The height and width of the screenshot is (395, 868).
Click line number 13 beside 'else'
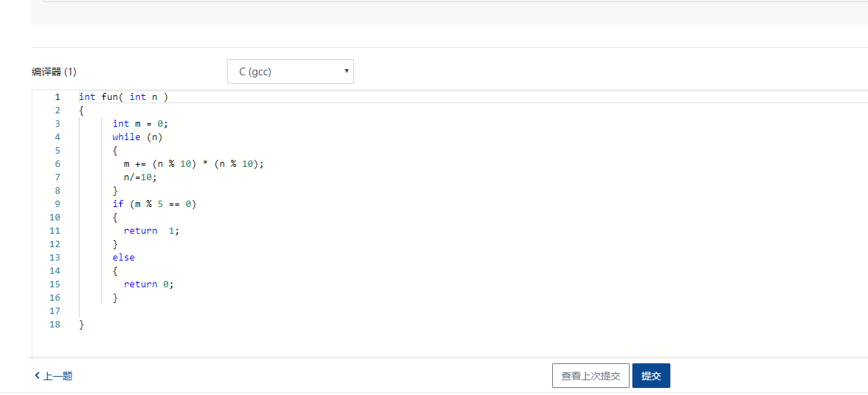point(56,258)
